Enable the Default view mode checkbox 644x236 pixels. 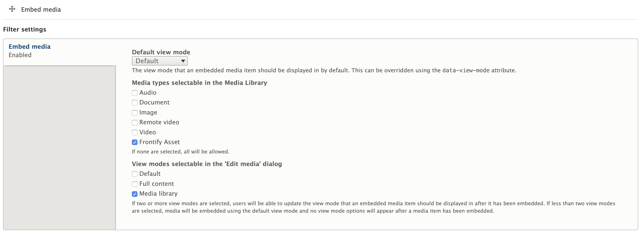pos(134,174)
